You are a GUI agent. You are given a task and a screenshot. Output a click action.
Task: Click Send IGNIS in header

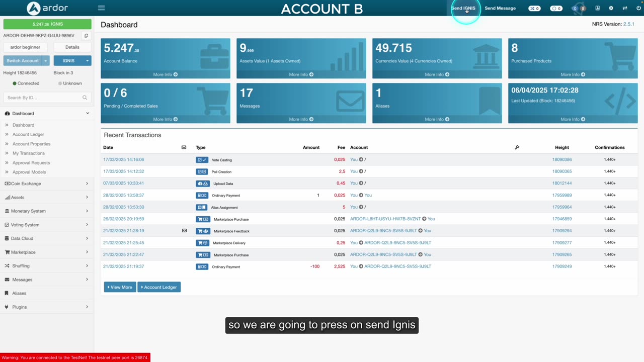tap(463, 8)
